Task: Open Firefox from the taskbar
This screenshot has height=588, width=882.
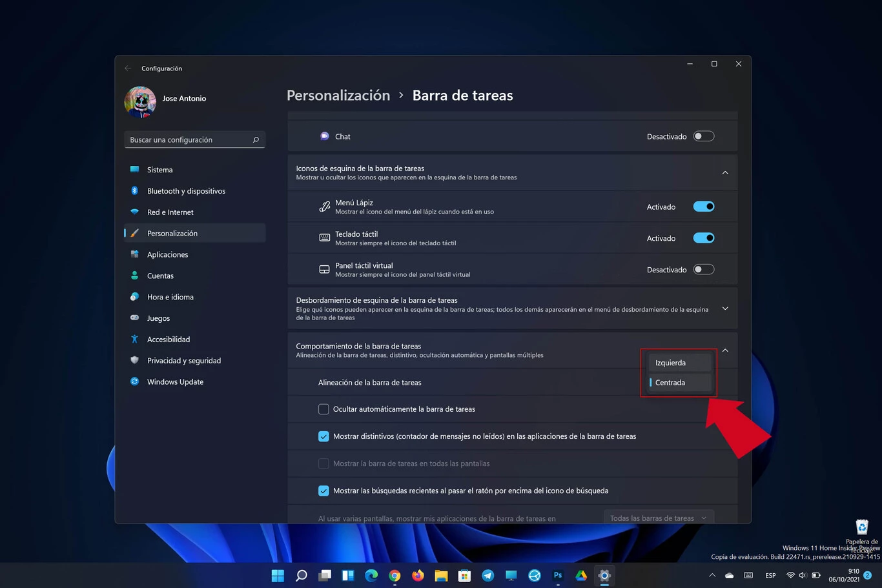Action: coord(418,576)
